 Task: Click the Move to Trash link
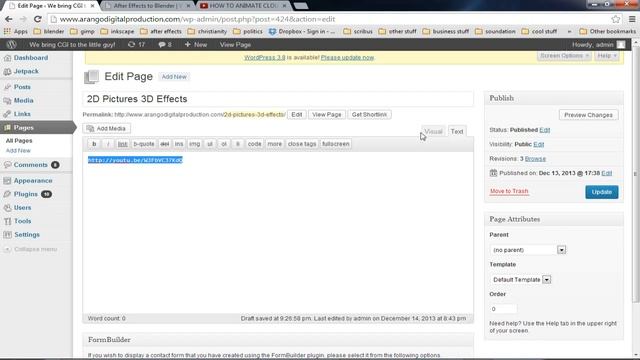(509, 191)
